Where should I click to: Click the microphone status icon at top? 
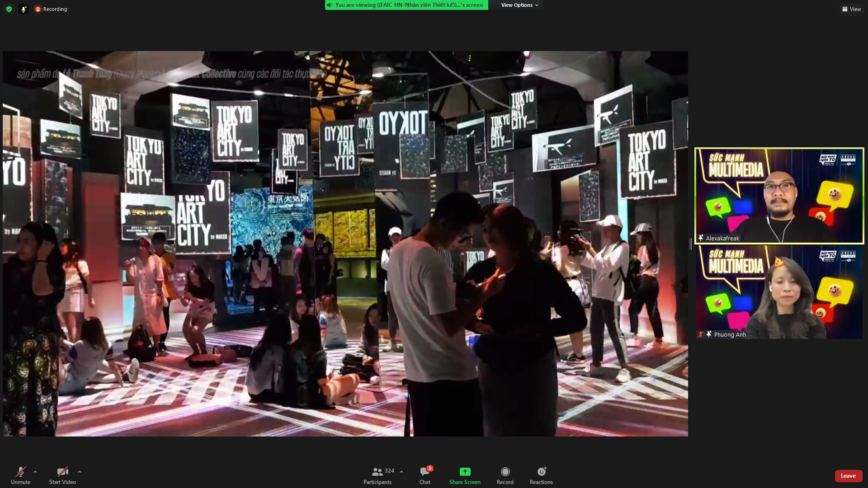click(24, 9)
